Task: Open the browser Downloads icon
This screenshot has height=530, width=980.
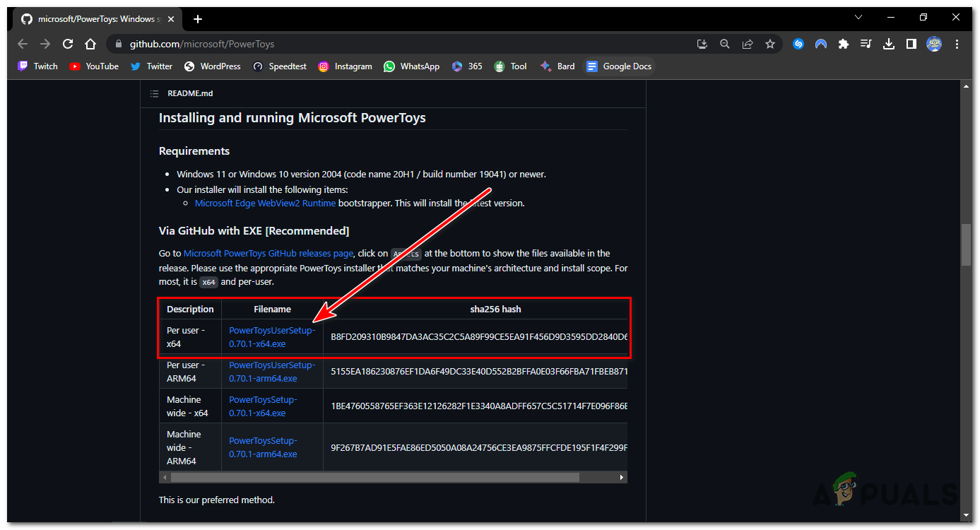Action: 889,44
